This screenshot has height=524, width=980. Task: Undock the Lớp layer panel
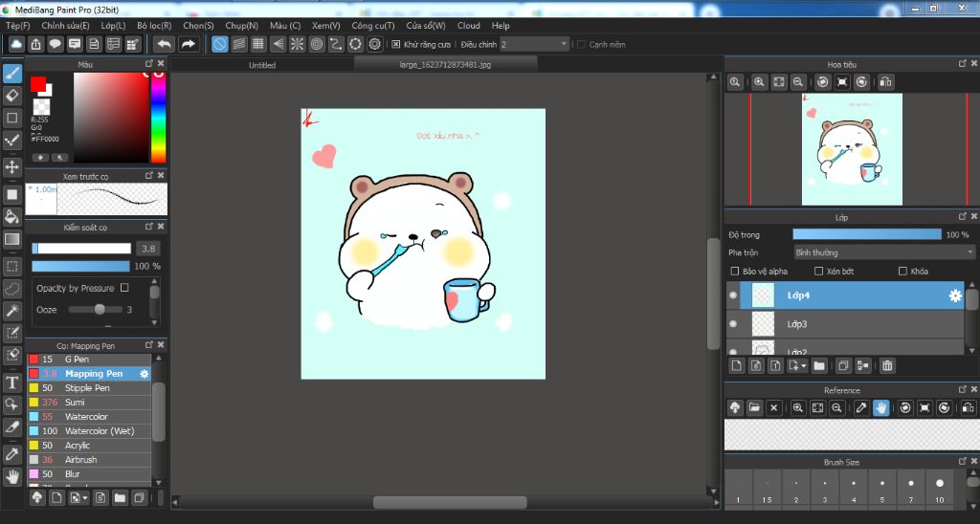pyautogui.click(x=963, y=217)
